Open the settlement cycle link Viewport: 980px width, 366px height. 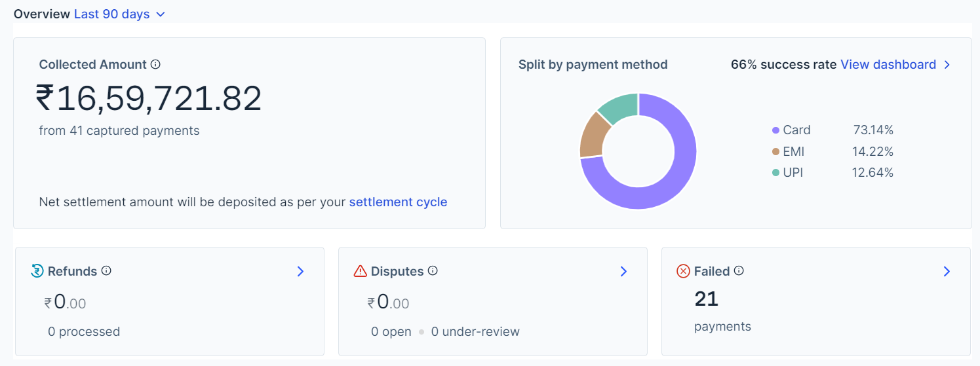(398, 202)
